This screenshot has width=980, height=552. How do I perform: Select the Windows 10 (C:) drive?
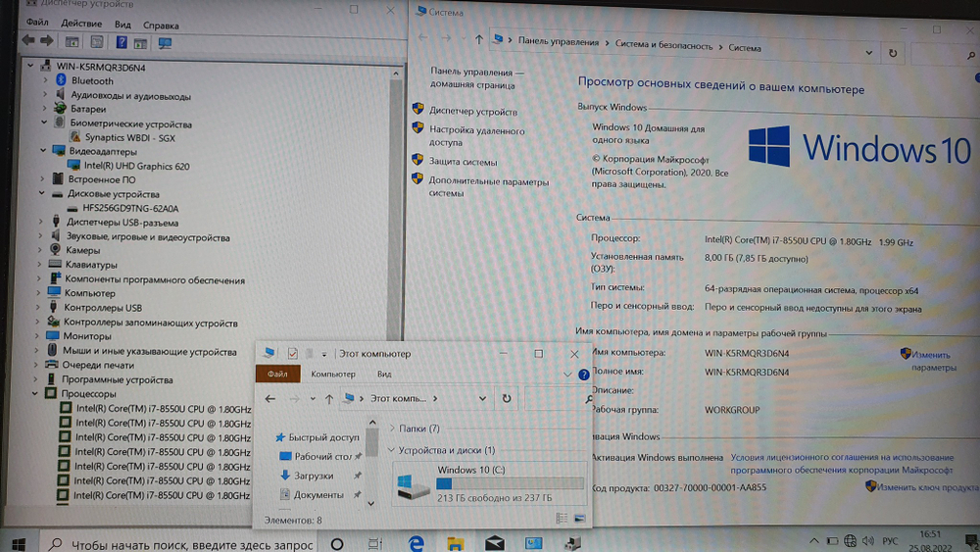[x=491, y=484]
